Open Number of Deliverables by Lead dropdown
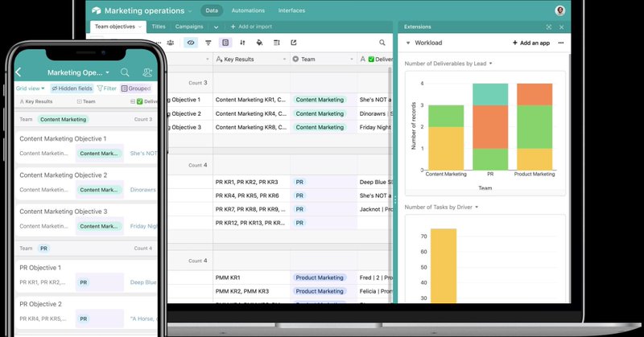644x337 pixels. tap(491, 64)
